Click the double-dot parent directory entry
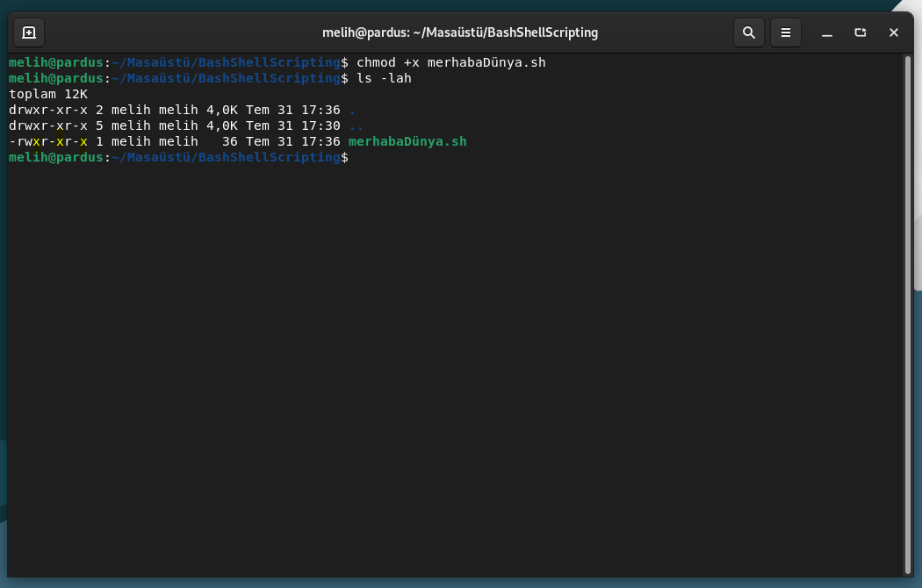 pyautogui.click(x=357, y=127)
